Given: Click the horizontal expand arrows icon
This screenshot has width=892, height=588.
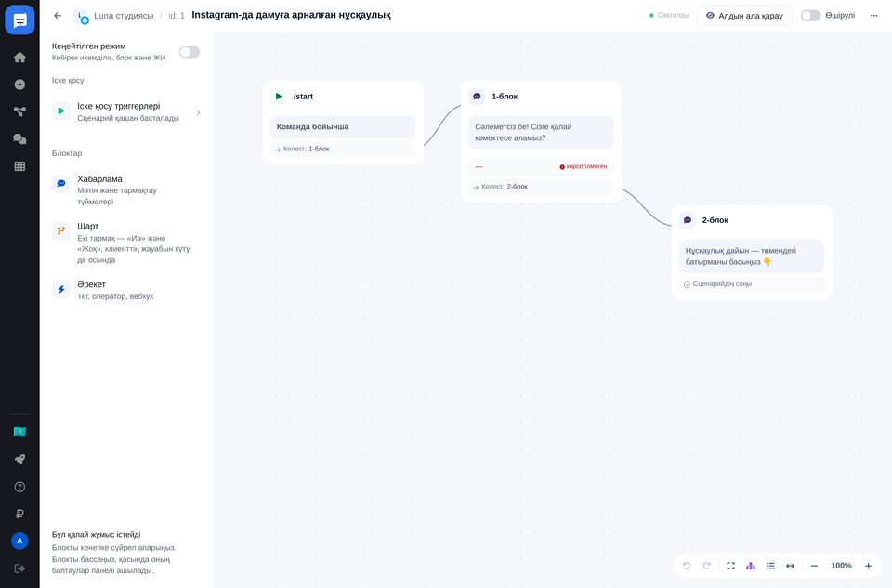Looking at the screenshot, I should click(790, 566).
